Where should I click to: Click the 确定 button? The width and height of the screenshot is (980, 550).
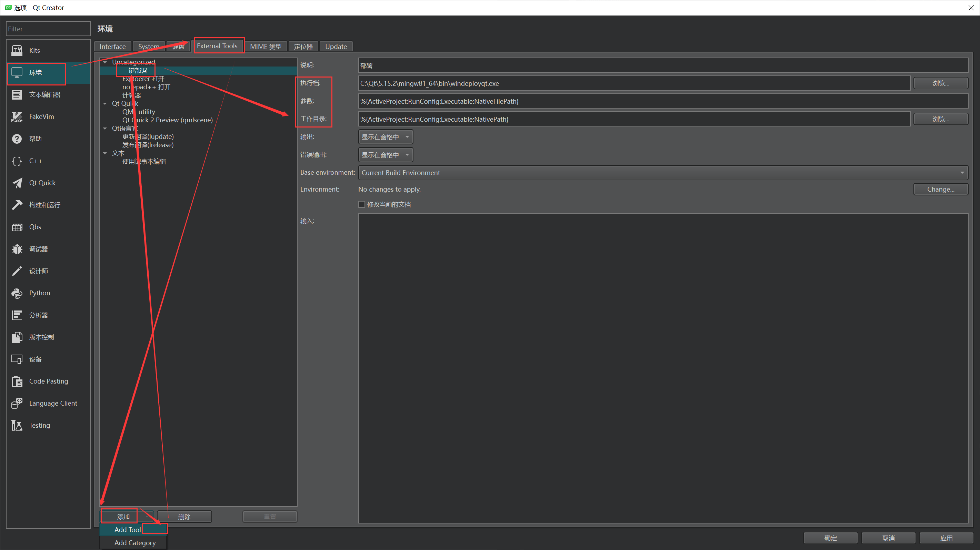click(830, 538)
